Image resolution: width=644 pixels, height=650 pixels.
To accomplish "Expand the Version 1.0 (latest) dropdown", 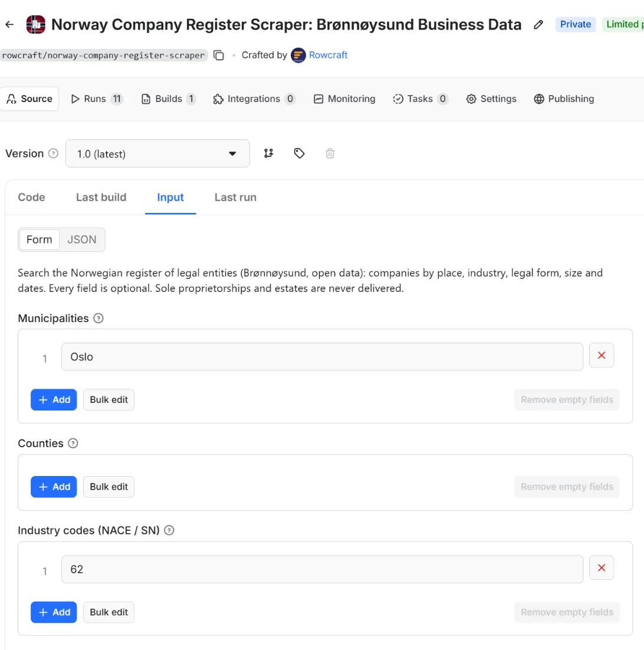I will [157, 153].
